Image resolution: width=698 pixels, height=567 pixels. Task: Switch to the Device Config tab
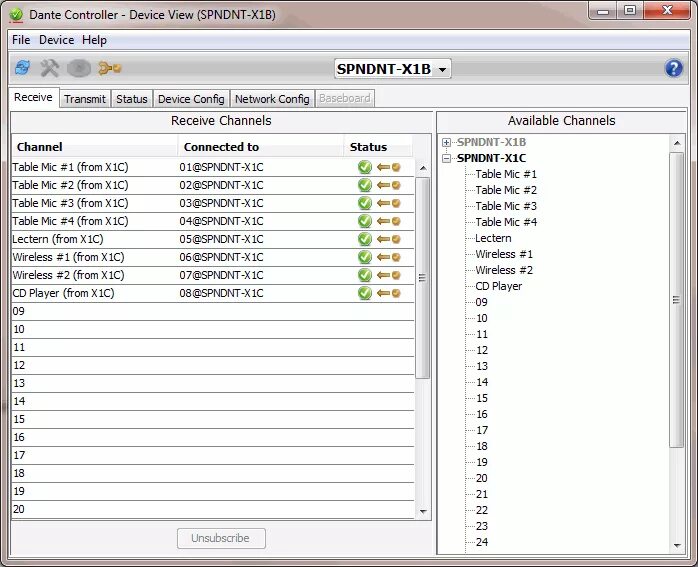click(x=191, y=99)
